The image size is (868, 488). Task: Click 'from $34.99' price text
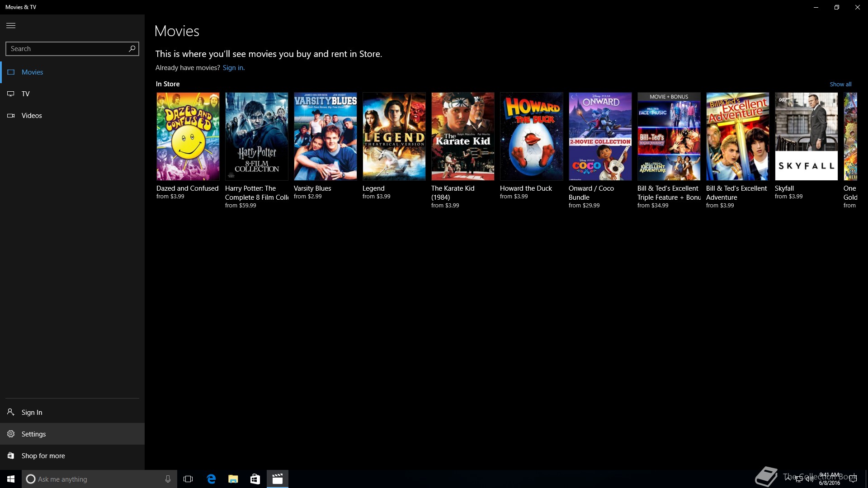653,206
